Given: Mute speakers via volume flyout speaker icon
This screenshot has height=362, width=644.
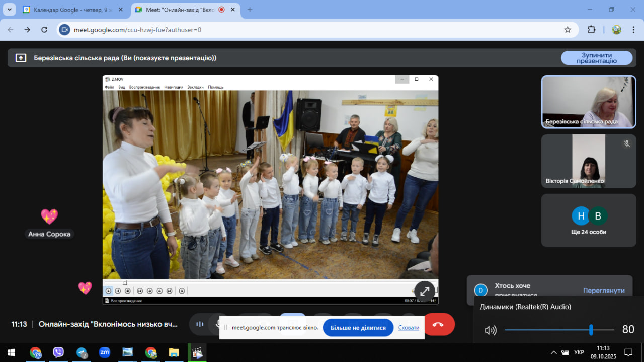Looking at the screenshot, I should pos(490,330).
